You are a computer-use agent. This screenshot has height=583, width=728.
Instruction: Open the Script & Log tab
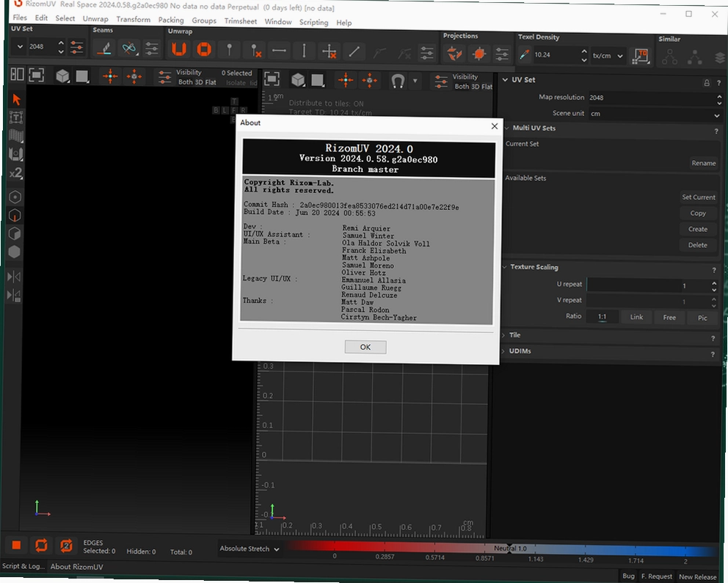point(23,566)
